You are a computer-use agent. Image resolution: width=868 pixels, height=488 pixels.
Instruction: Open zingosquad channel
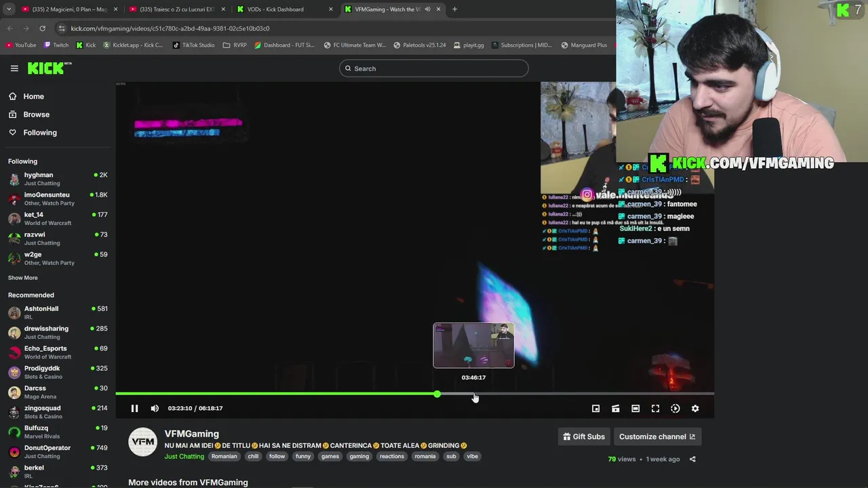[58, 412]
